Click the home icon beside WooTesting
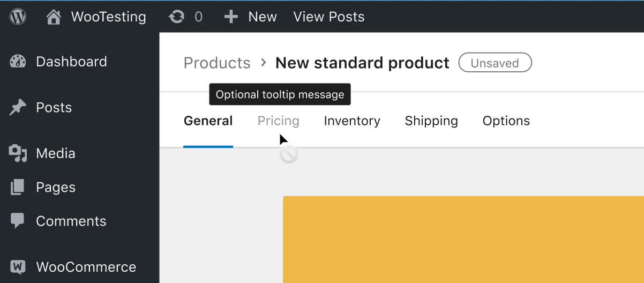Screen dimensions: 644x283 coord(54,17)
